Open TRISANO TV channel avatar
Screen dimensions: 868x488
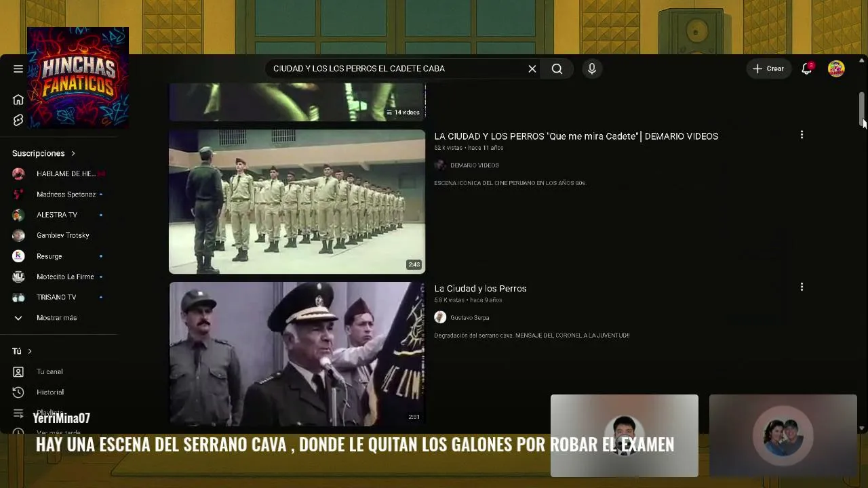pos(18,297)
